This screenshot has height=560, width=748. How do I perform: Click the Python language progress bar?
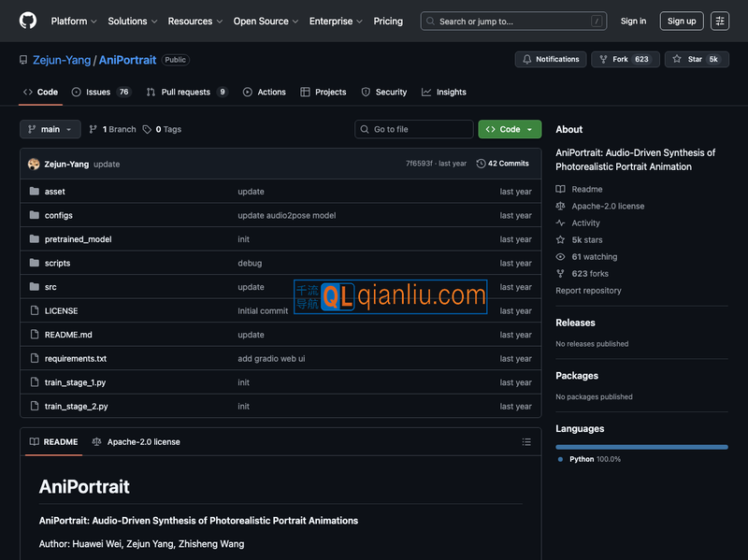tap(641, 447)
